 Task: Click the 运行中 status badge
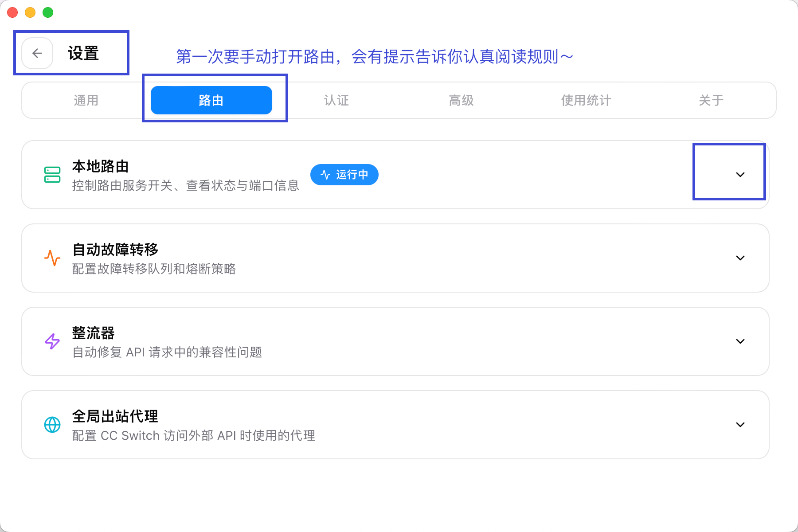[x=344, y=175]
